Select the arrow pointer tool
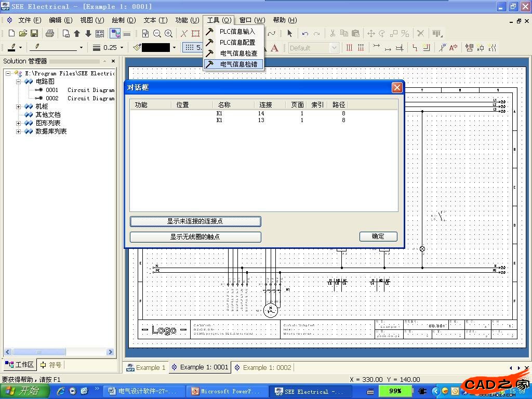Viewport: 532px width, 399px height. tap(290, 33)
